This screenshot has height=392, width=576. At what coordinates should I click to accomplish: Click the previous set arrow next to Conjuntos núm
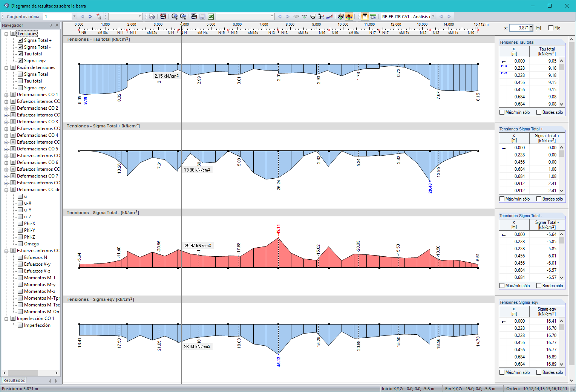[82, 17]
